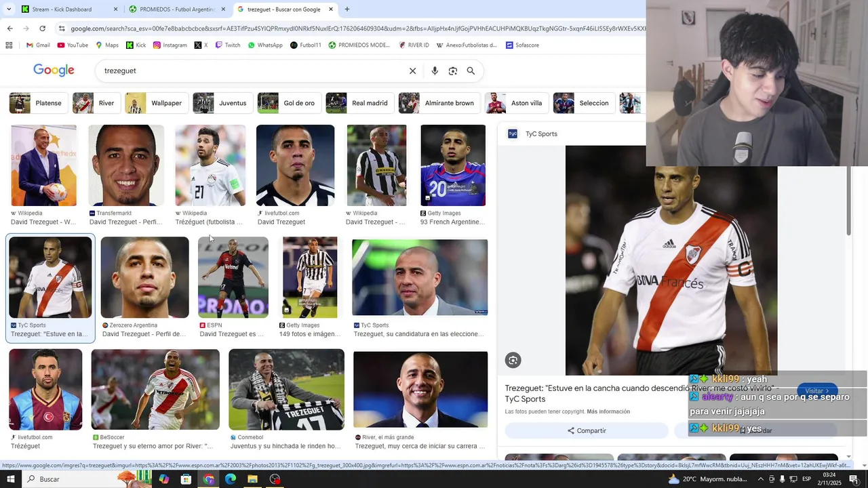The image size is (868, 488).
Task: Filter images by Real madrid chip
Action: [x=360, y=103]
